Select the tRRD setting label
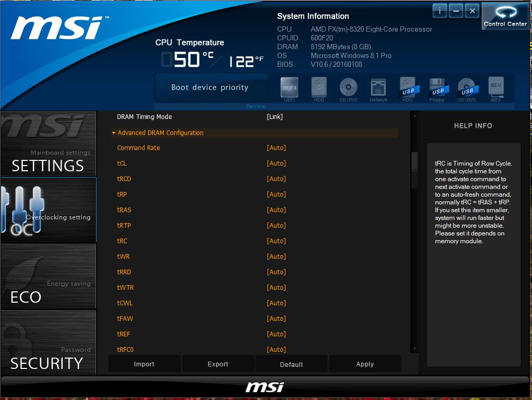This screenshot has width=532, height=400. tap(124, 272)
